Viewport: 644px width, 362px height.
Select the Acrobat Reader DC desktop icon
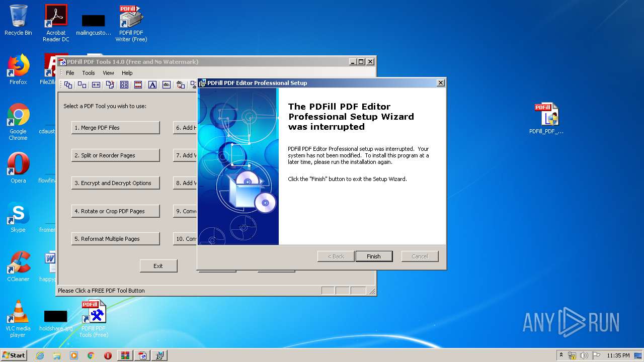(x=56, y=23)
